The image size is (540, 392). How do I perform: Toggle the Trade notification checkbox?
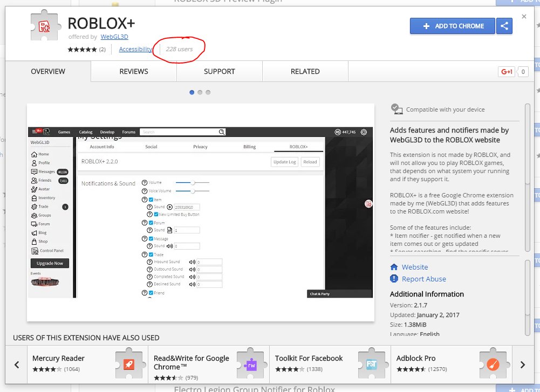coord(151,255)
